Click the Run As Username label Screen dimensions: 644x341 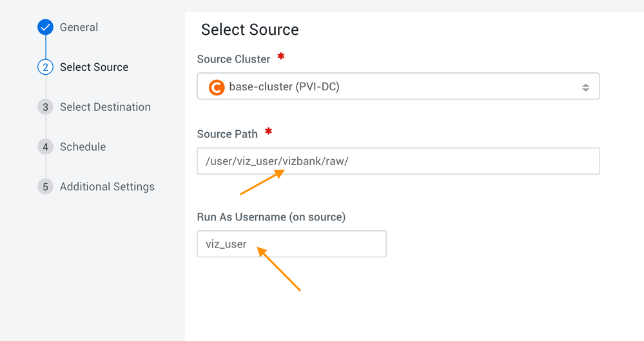coord(271,217)
